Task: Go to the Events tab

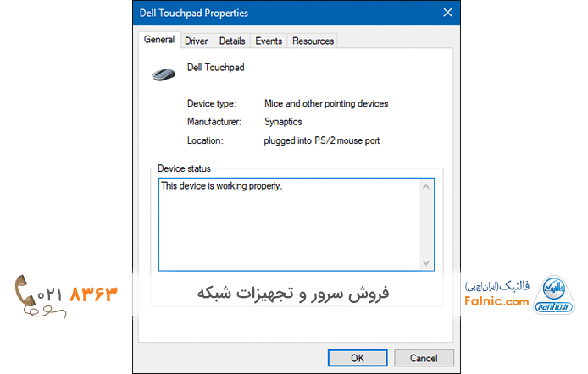Action: [x=269, y=41]
